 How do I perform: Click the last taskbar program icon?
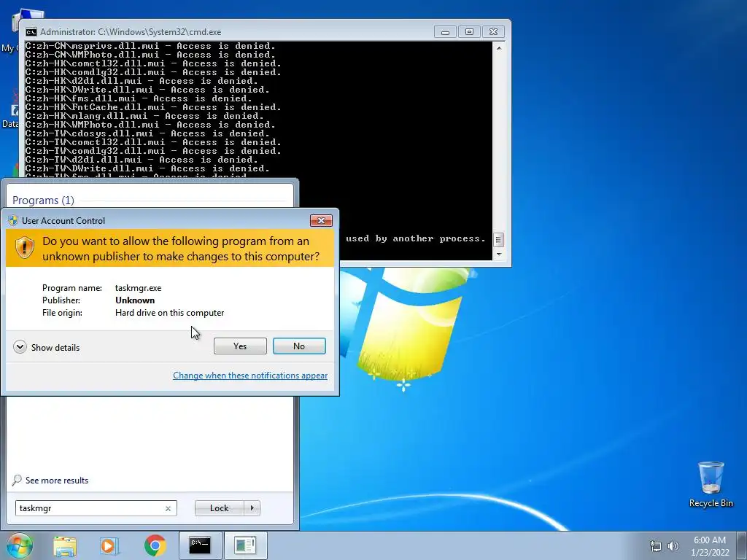tap(245, 545)
